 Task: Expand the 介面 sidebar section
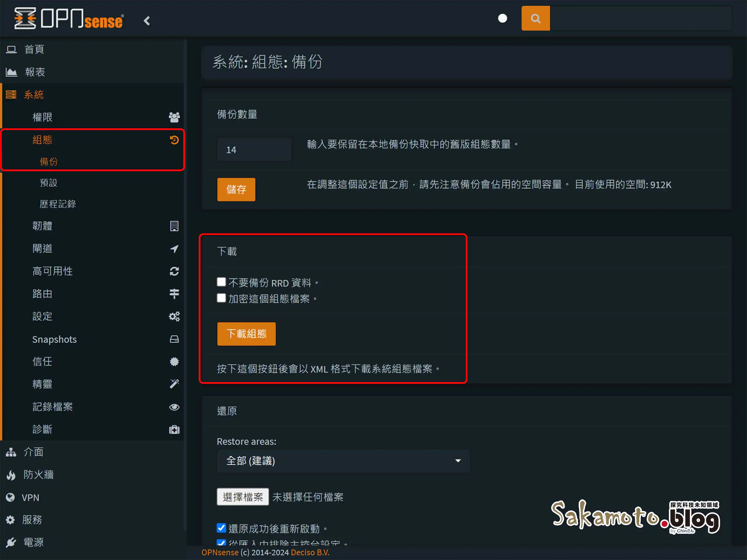coord(33,452)
